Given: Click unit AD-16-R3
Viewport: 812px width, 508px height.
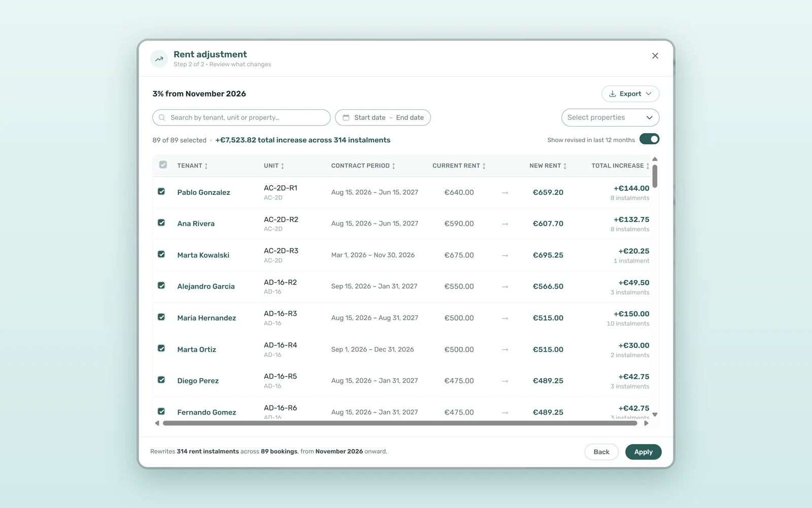Looking at the screenshot, I should 281,313.
